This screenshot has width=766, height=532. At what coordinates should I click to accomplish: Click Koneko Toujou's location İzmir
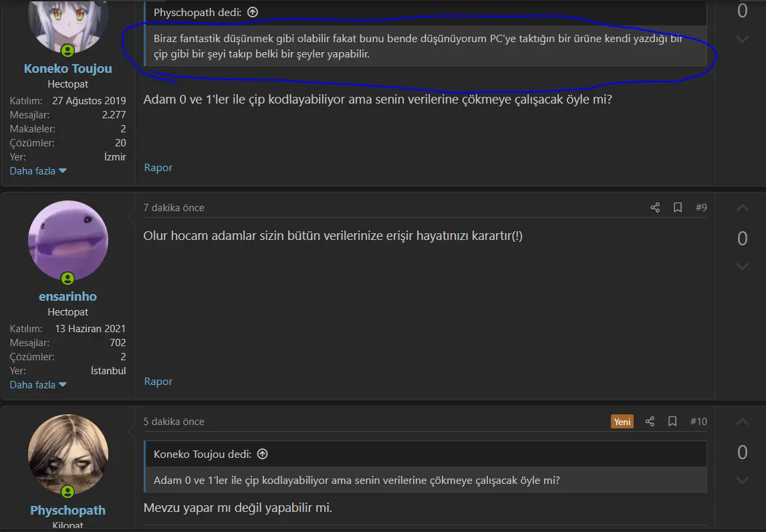(x=115, y=157)
